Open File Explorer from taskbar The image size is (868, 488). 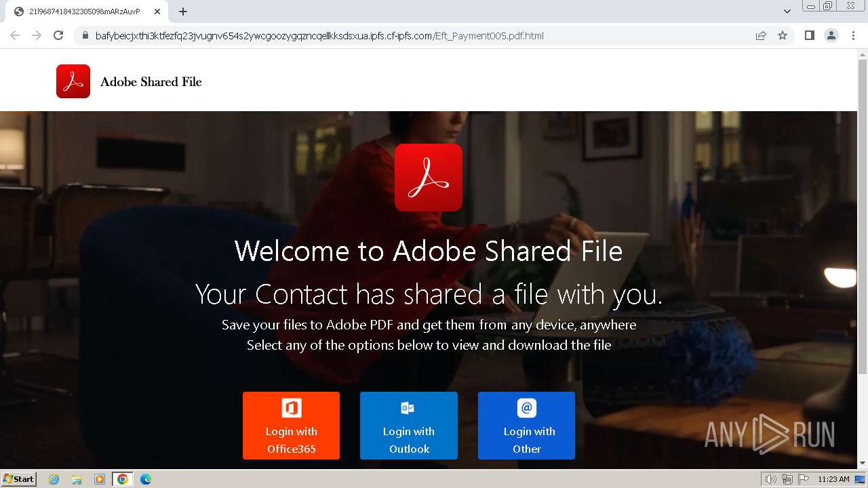point(77,479)
